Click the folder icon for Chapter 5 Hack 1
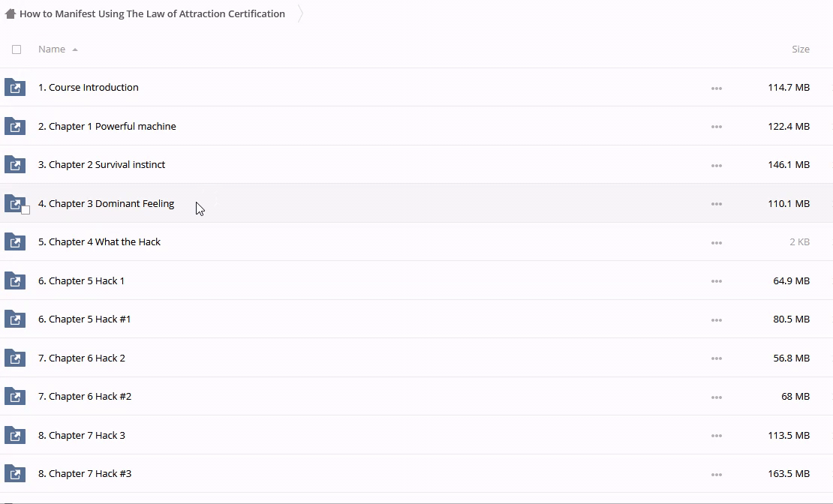833x504 pixels. (15, 281)
